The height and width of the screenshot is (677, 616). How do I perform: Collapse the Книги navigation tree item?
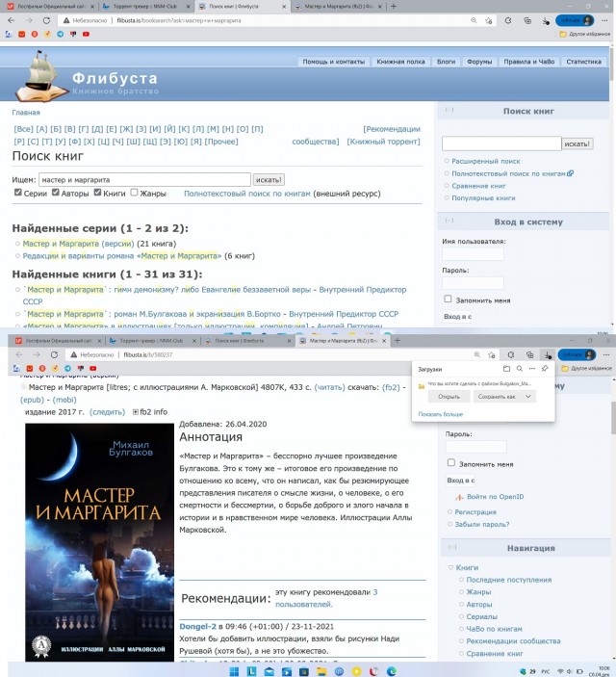tap(450, 568)
